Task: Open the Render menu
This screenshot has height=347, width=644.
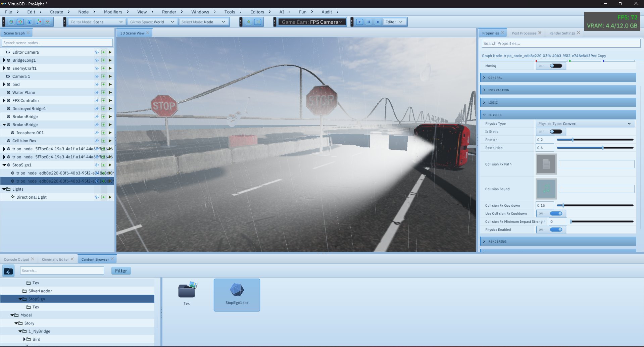Action: [169, 12]
